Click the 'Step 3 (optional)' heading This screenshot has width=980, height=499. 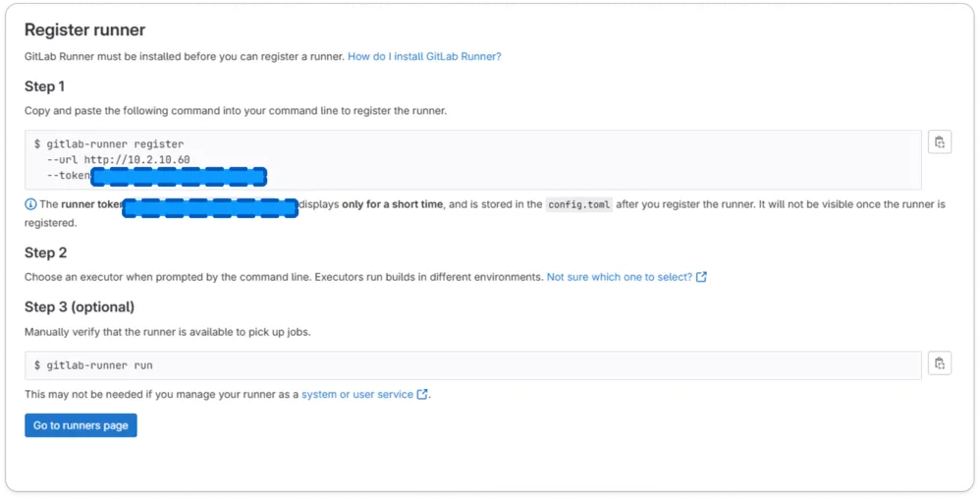click(80, 306)
